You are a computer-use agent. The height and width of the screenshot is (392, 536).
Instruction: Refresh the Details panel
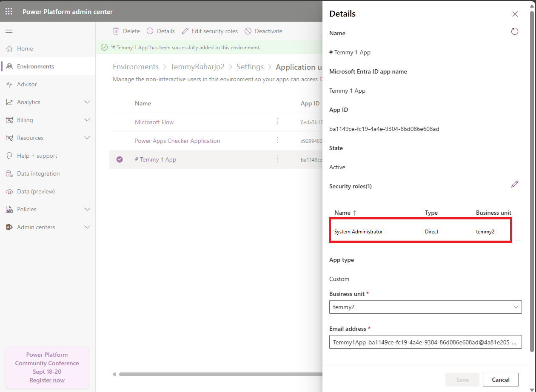(515, 31)
